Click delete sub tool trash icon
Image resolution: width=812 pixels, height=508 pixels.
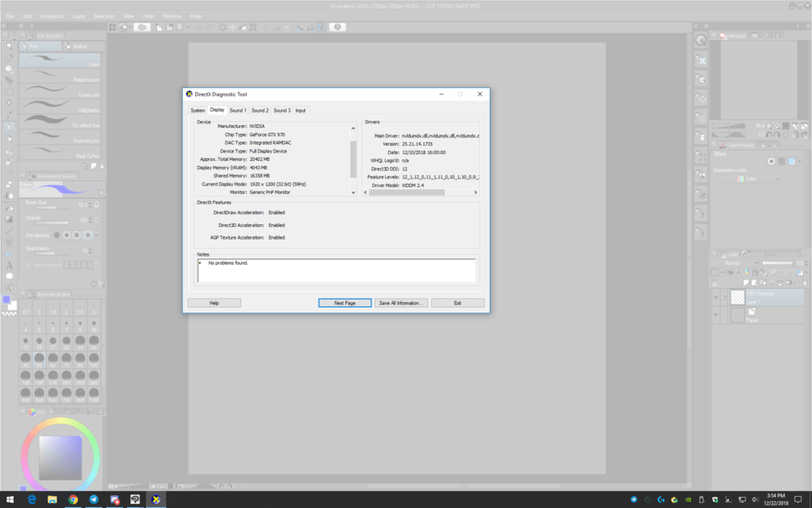[x=102, y=166]
